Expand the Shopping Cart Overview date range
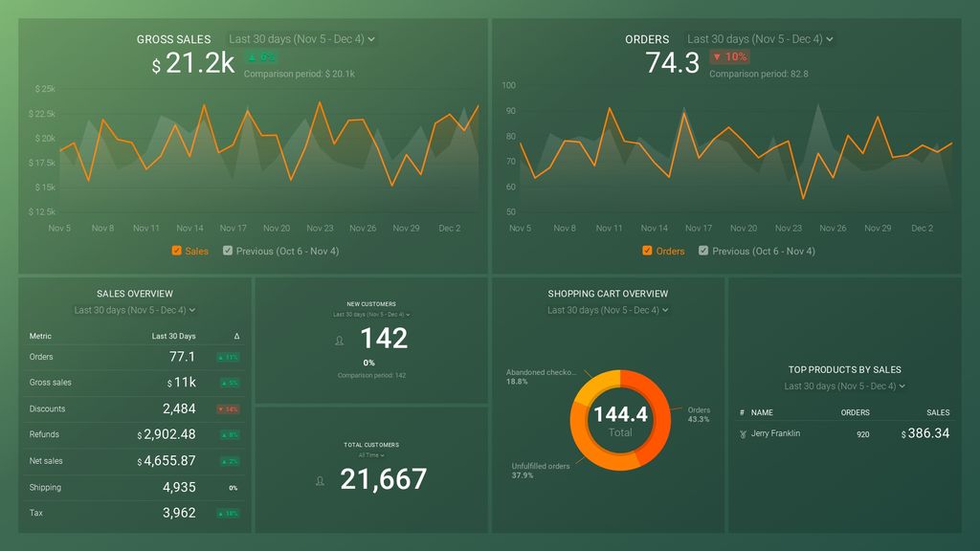Viewport: 980px width, 551px height. (608, 310)
